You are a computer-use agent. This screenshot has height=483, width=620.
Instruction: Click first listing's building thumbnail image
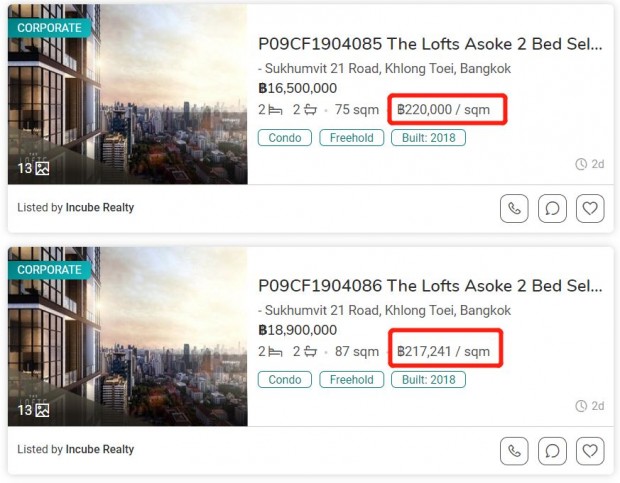pos(128,94)
